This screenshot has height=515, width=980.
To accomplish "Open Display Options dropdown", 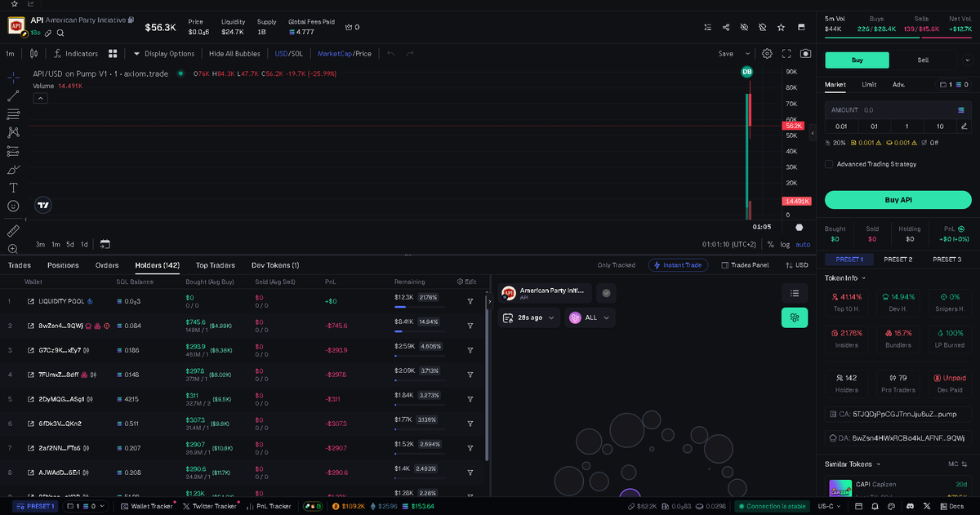I will point(164,54).
